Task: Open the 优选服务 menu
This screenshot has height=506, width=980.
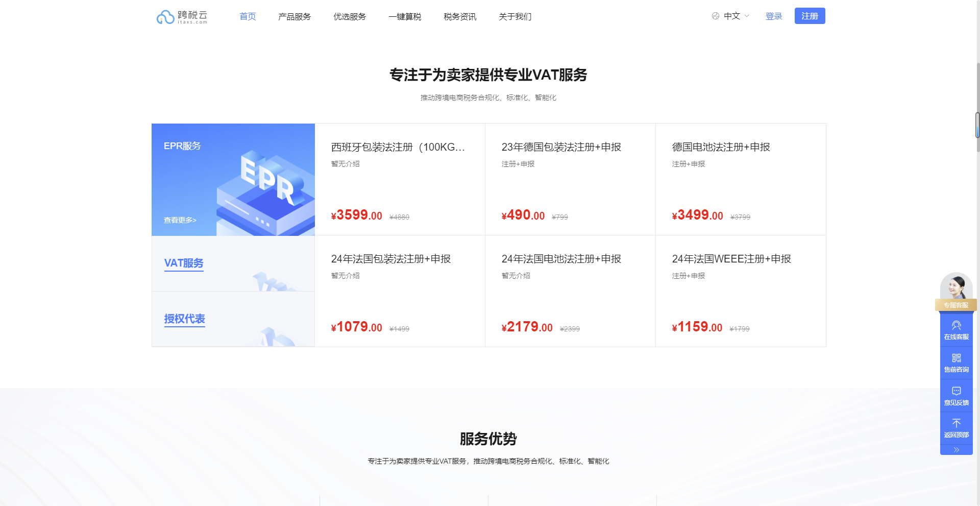Action: point(350,17)
